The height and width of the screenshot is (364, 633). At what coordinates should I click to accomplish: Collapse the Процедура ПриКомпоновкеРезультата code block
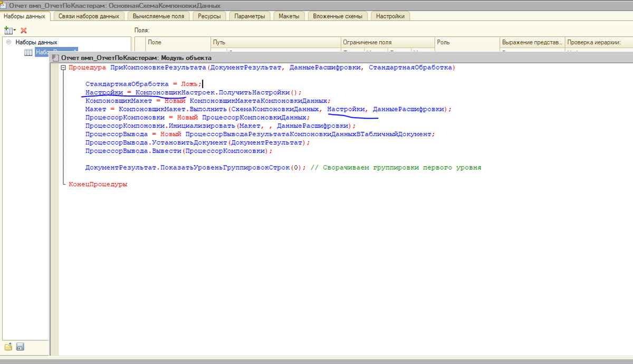tap(64, 68)
